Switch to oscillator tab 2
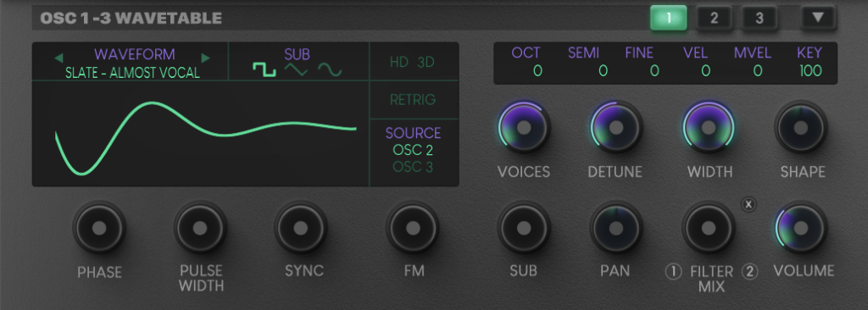The image size is (868, 310). pos(714,19)
